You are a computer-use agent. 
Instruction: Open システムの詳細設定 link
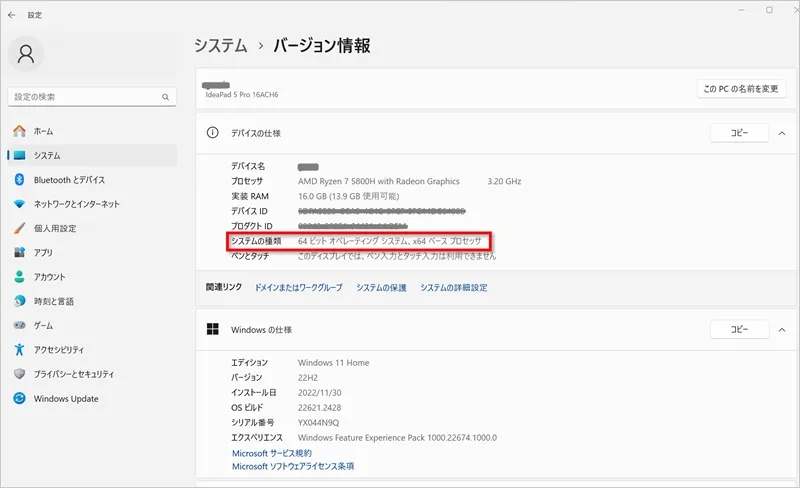pyautogui.click(x=454, y=288)
